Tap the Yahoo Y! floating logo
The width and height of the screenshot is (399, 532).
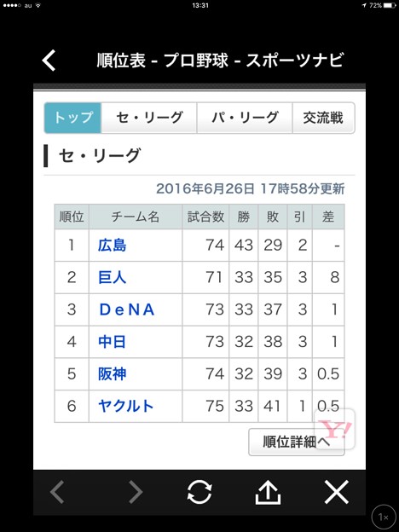click(x=334, y=429)
